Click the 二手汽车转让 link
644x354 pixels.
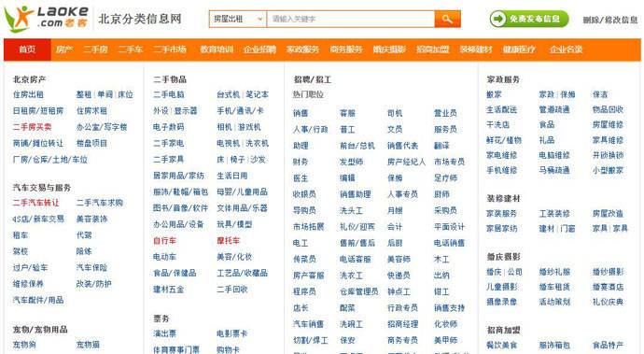(x=35, y=203)
